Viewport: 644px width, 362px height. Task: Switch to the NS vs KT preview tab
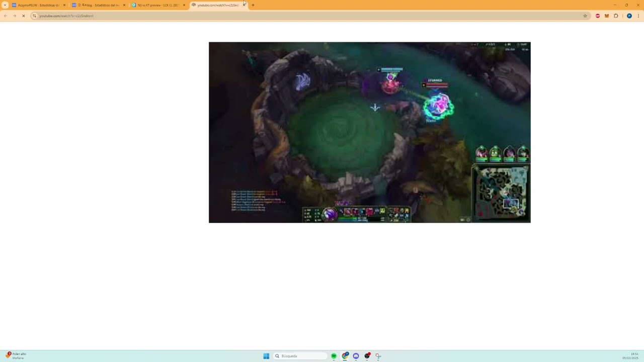click(x=158, y=5)
